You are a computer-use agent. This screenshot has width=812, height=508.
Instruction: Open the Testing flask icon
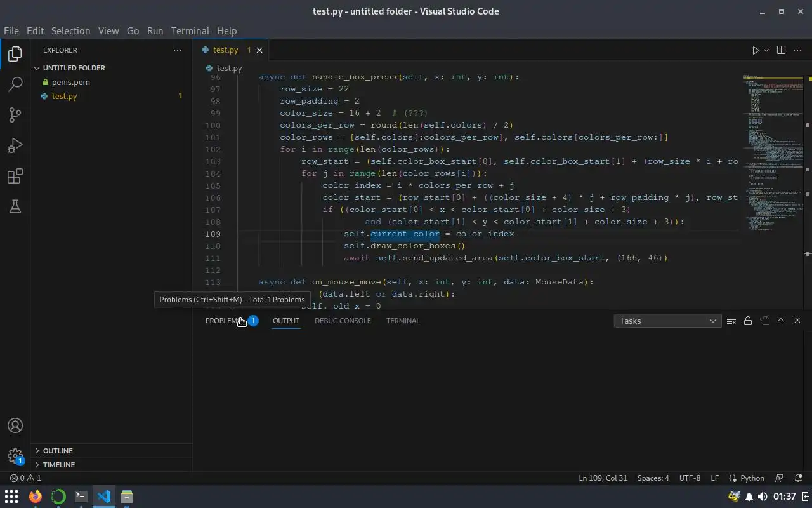15,206
